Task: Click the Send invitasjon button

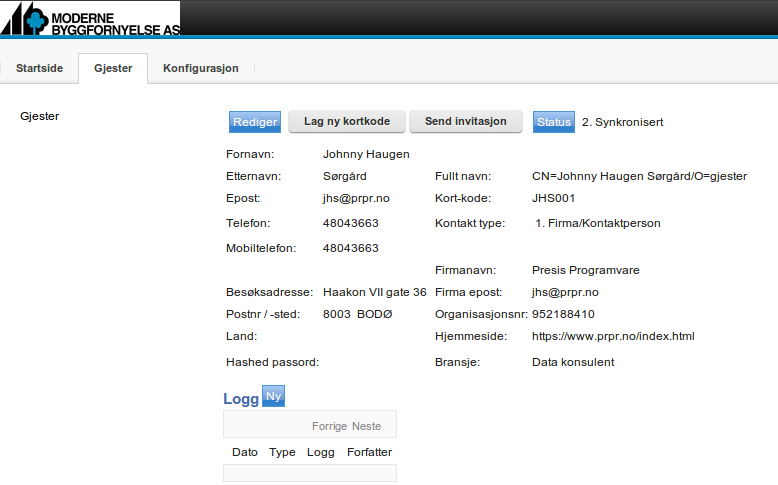Action: coord(465,122)
